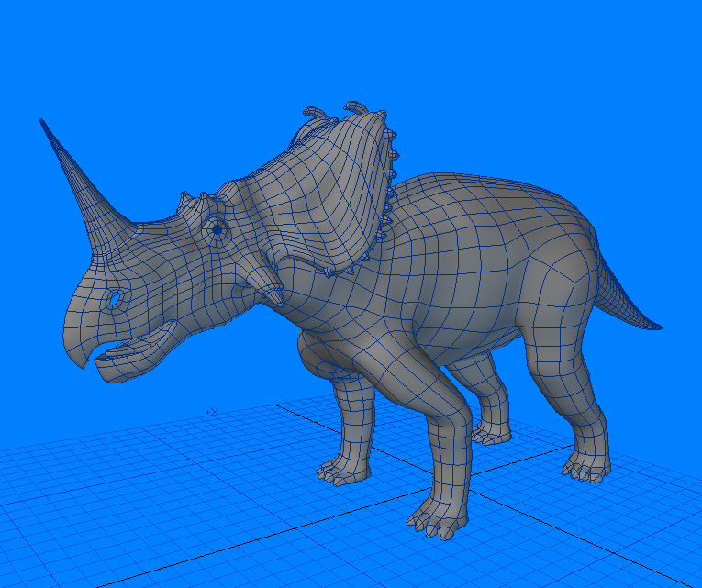The width and height of the screenshot is (702, 588).
Task: Click the +X axis marker on the grid
Action: coord(213,412)
